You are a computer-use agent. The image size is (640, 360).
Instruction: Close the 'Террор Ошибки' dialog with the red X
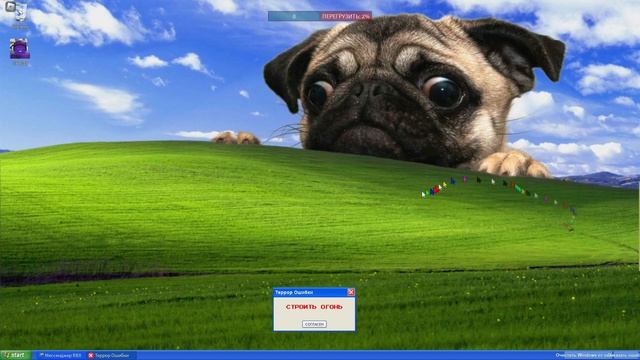(x=351, y=292)
